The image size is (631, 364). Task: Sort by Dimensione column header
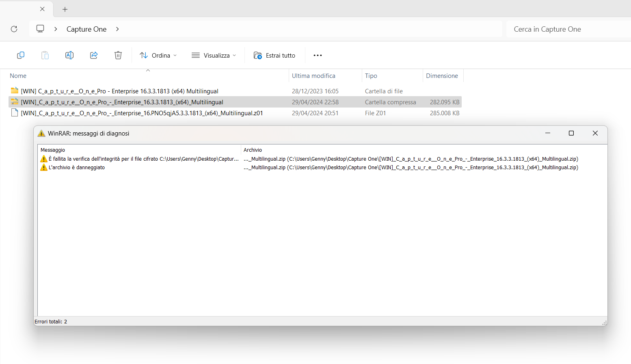(x=442, y=76)
